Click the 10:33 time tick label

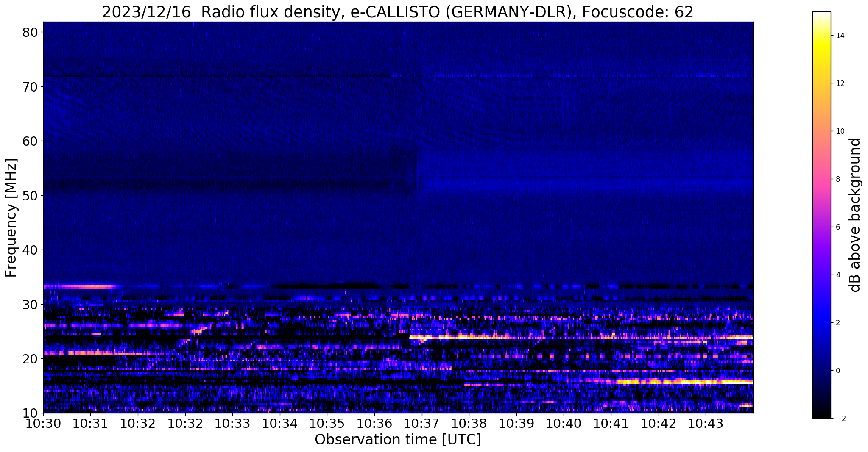point(232,424)
